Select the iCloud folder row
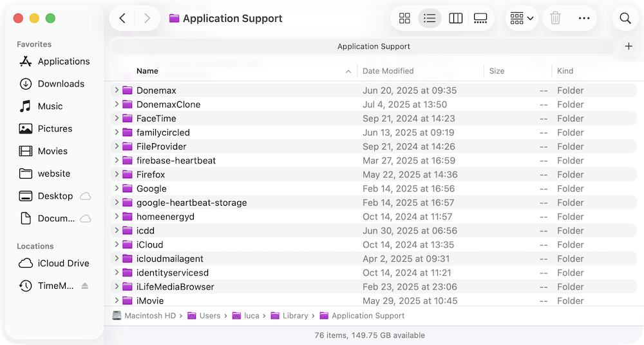 coord(374,244)
